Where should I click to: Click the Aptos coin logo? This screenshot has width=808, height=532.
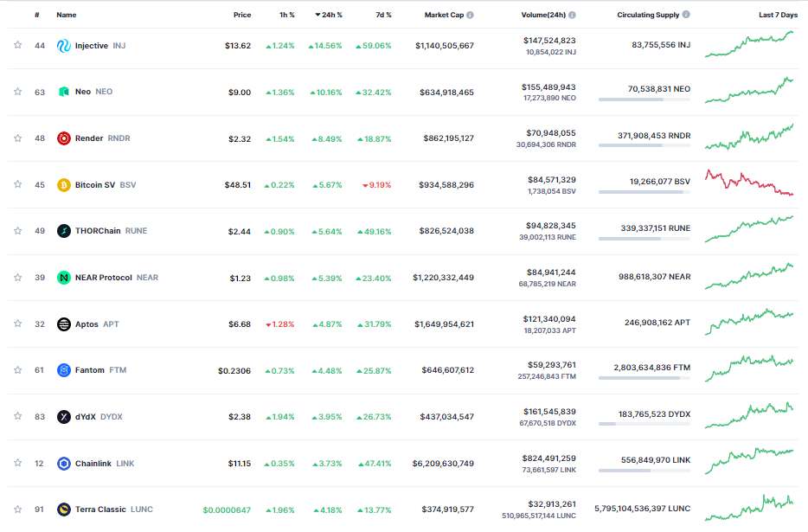pos(63,324)
